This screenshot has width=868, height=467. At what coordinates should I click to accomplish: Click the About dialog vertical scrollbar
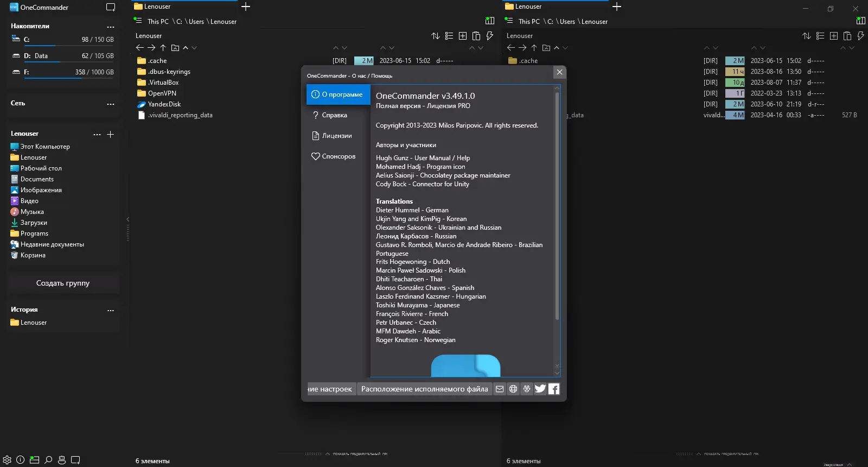point(557,206)
